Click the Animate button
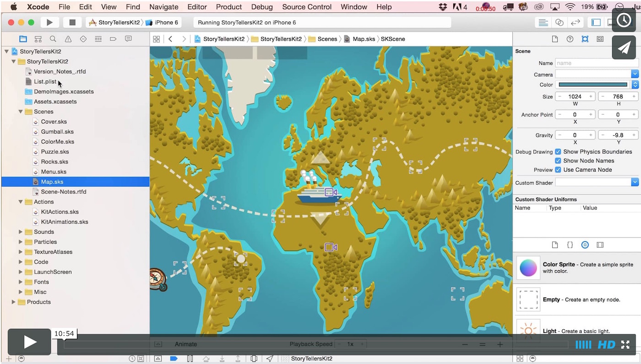 click(x=186, y=344)
